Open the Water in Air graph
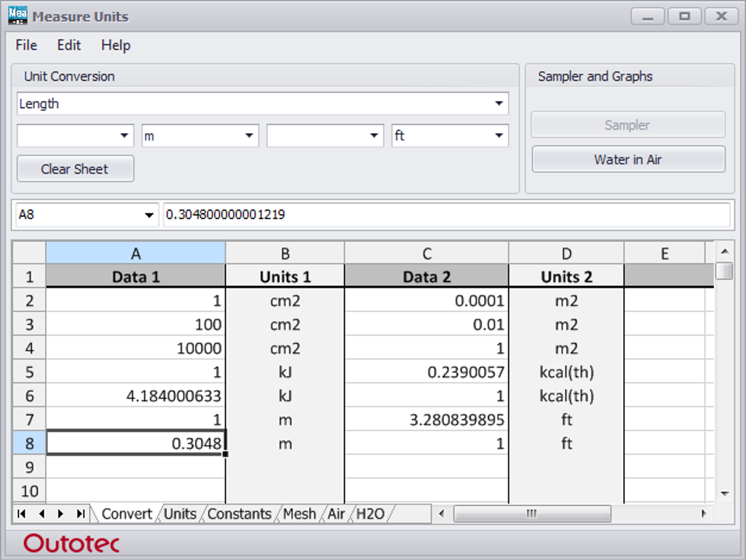The image size is (746, 560). click(x=628, y=159)
